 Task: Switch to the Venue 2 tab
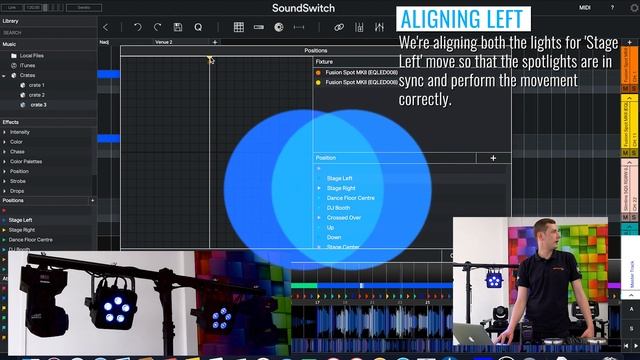click(164, 42)
